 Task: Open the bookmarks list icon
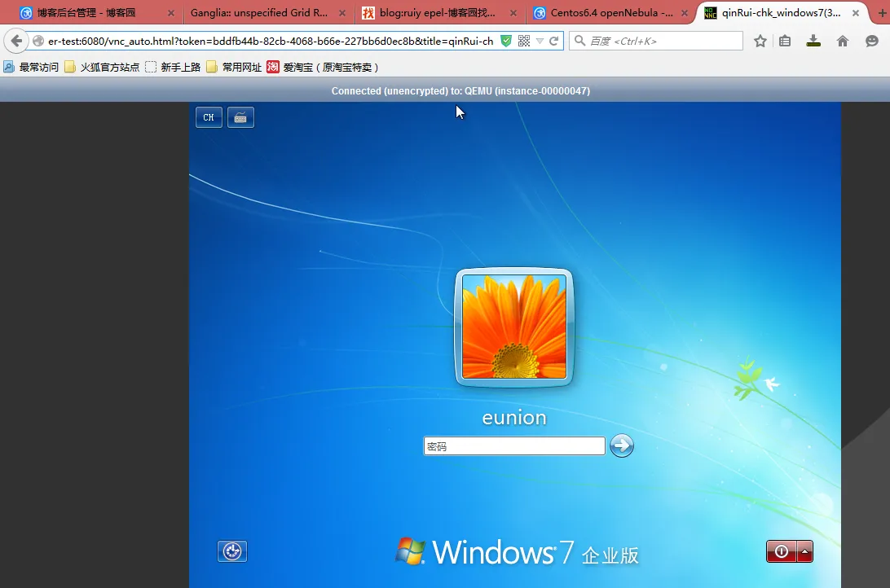pyautogui.click(x=785, y=41)
